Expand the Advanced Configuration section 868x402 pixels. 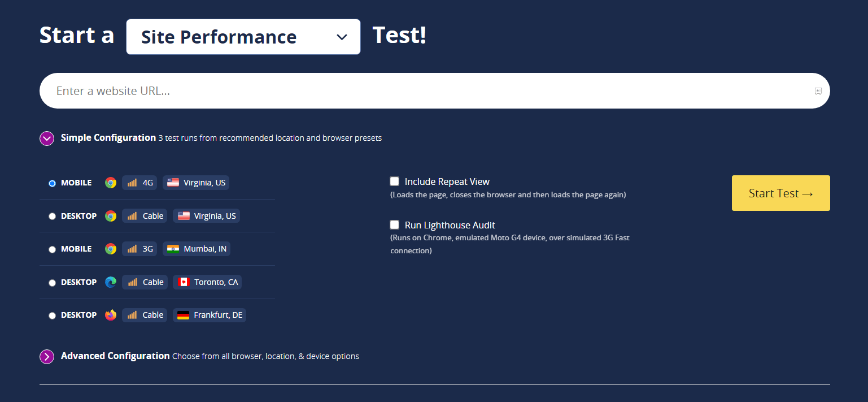point(47,357)
